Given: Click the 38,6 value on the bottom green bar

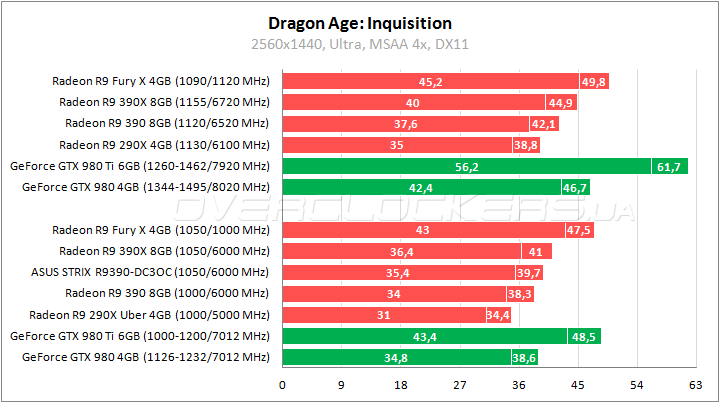Looking at the screenshot, I should tap(525, 356).
